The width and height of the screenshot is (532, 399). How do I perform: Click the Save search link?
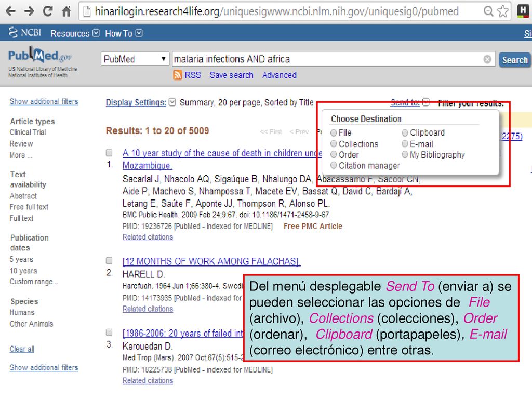(231, 75)
